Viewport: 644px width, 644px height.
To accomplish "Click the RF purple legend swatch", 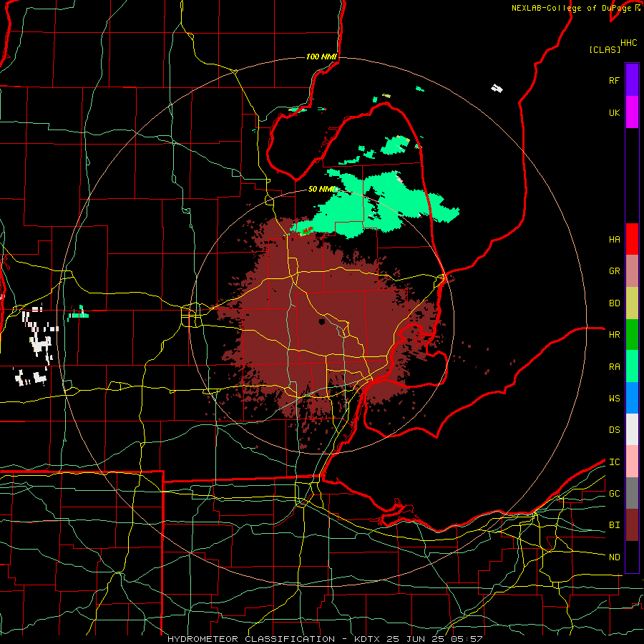I will pyautogui.click(x=632, y=80).
